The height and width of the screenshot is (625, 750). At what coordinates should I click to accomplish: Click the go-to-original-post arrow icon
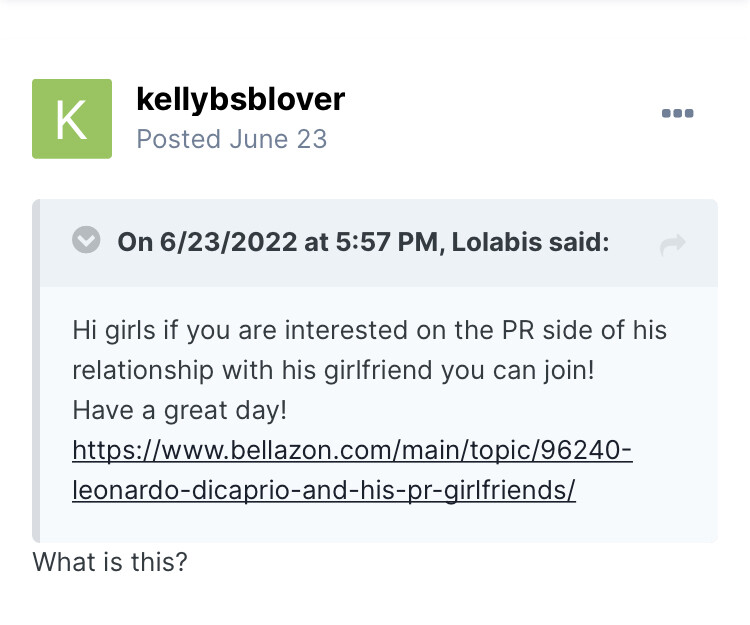[x=673, y=244]
